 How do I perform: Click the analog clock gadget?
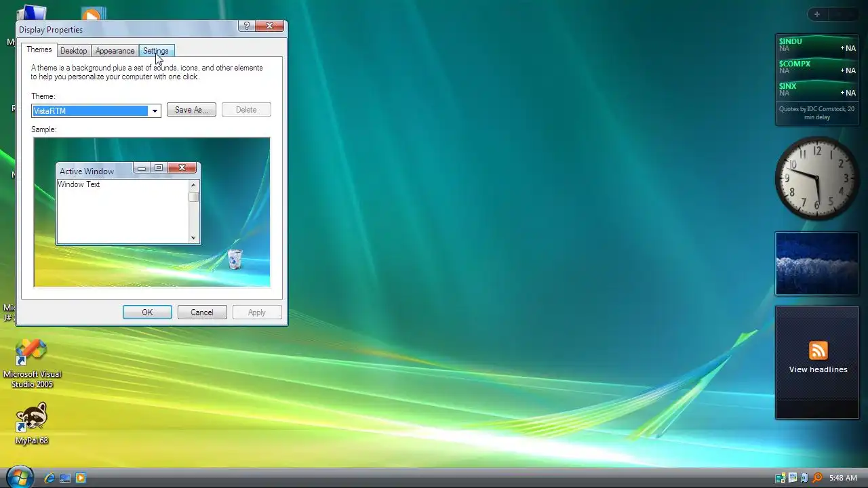817,179
